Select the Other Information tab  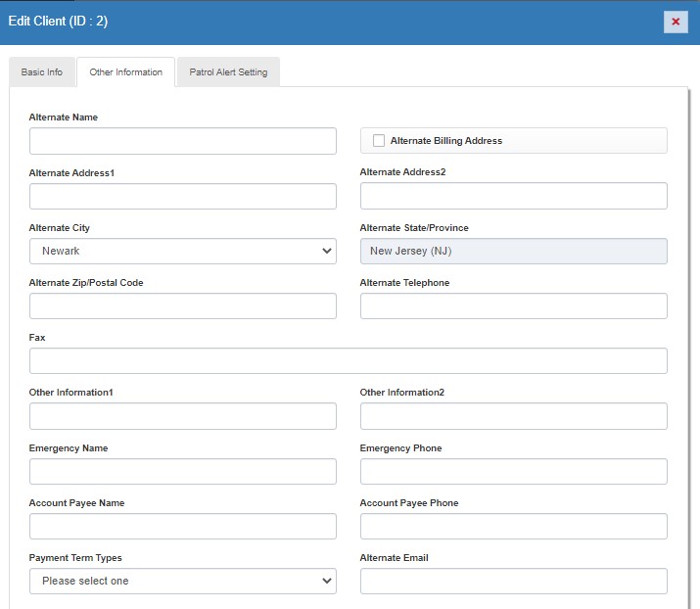point(125,72)
